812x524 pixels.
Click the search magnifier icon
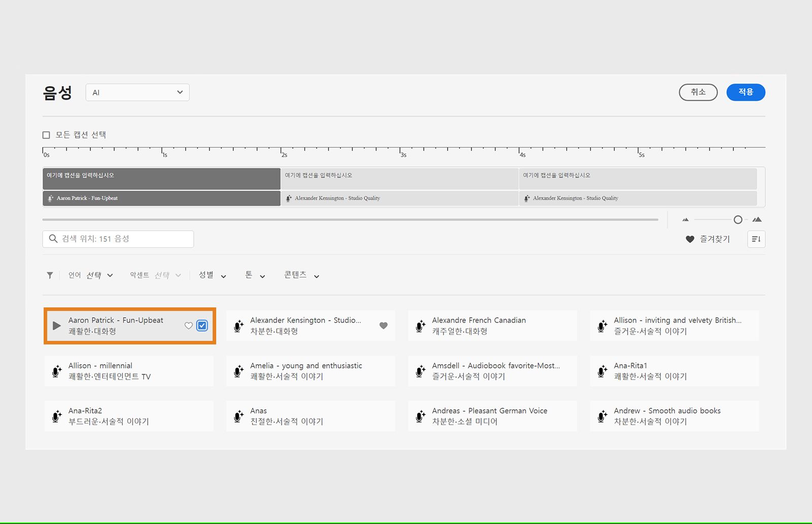coord(53,238)
